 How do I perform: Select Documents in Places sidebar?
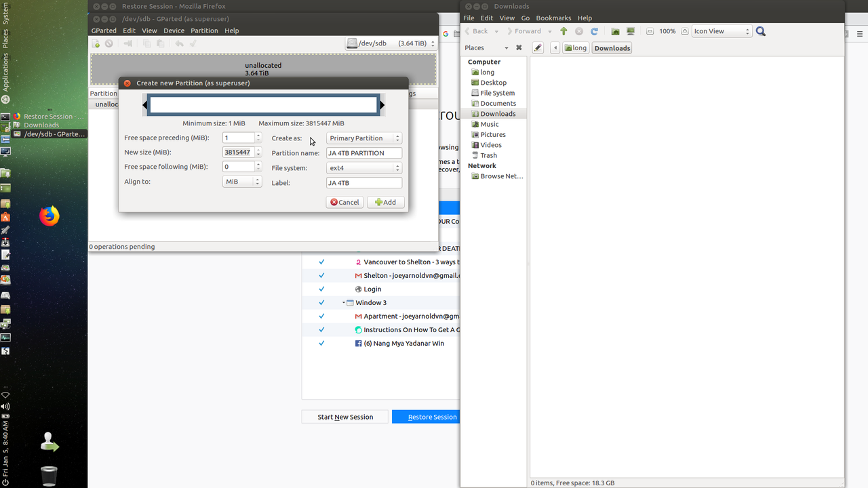(x=498, y=103)
